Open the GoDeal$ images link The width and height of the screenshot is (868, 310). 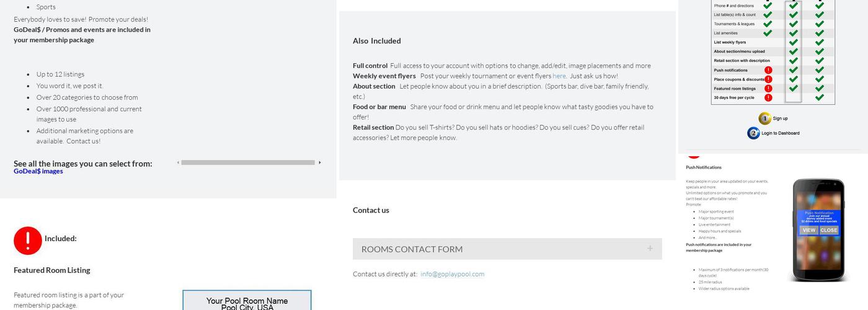point(38,172)
